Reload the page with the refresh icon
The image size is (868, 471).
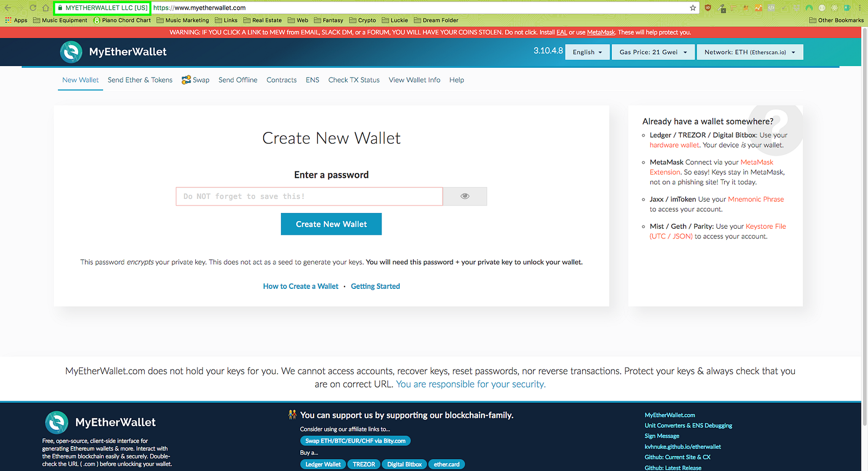coord(33,8)
